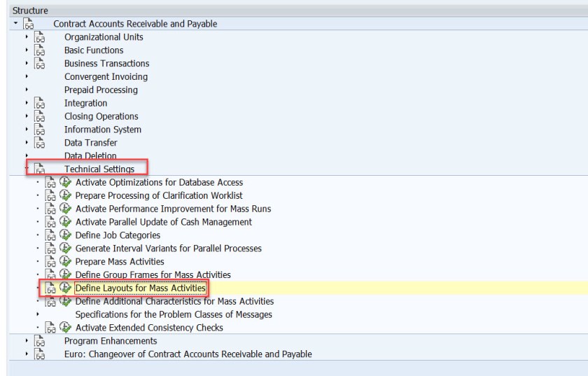588x376 pixels.
Task: Click execute icon for Generate Interval Variants
Action: [66, 249]
